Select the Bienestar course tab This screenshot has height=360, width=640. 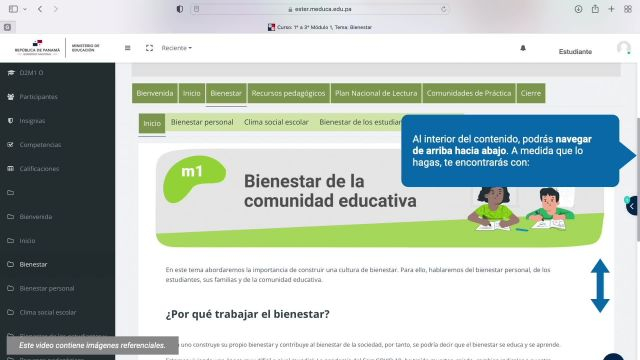tap(226, 93)
